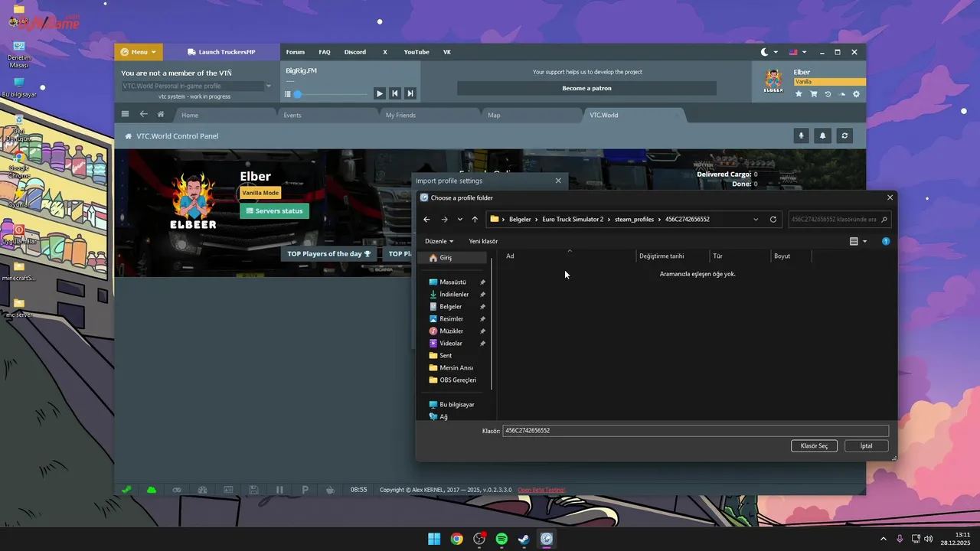Open the Open Beta Testing link
Image resolution: width=980 pixels, height=551 pixels.
[x=541, y=490]
